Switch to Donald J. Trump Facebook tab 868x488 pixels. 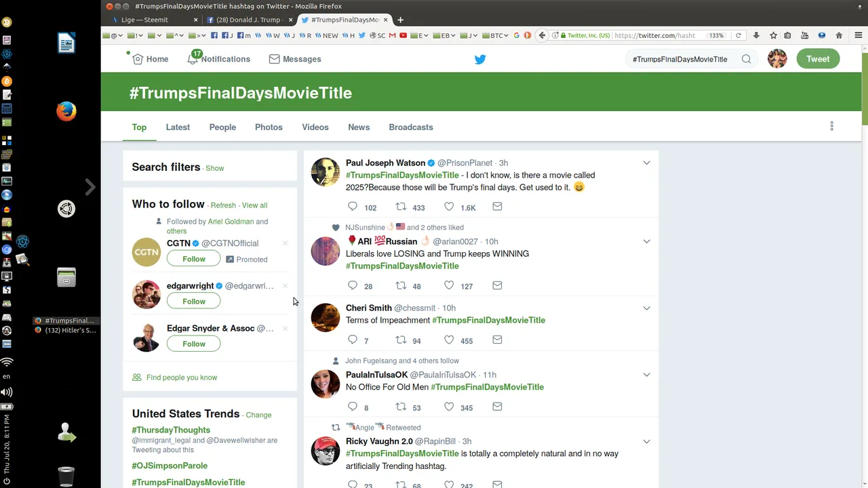point(250,20)
